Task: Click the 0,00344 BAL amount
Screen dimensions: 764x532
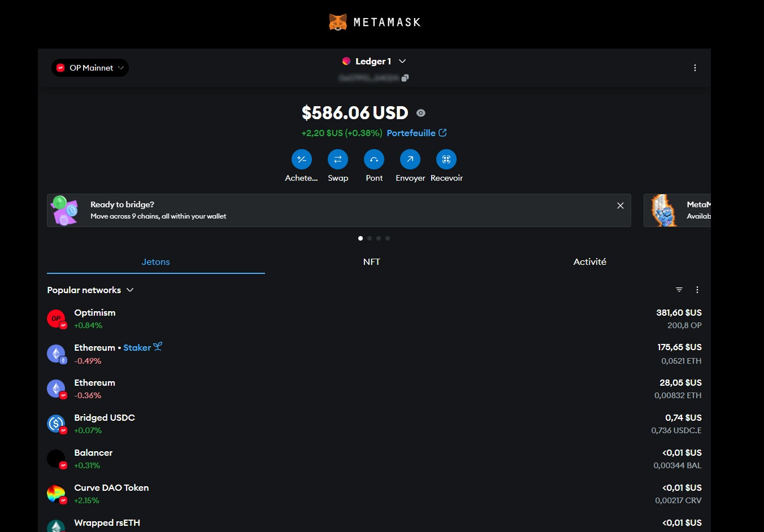Action: (678, 465)
